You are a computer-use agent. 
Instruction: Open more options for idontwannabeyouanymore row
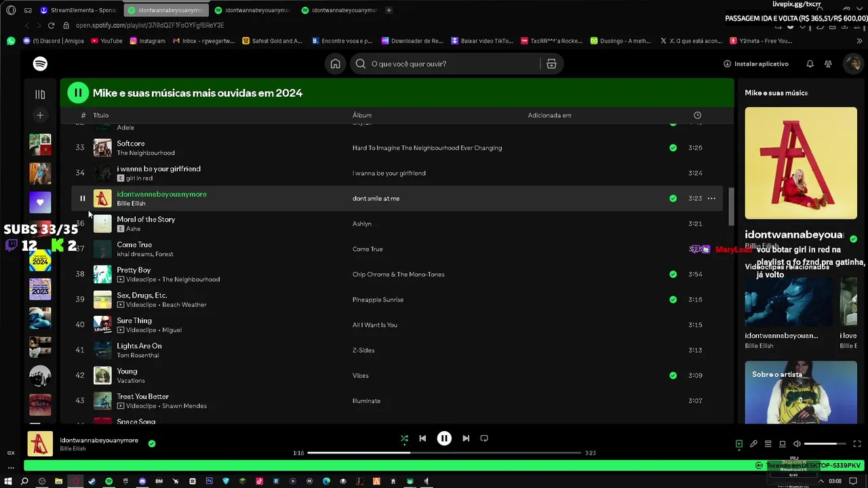711,199
